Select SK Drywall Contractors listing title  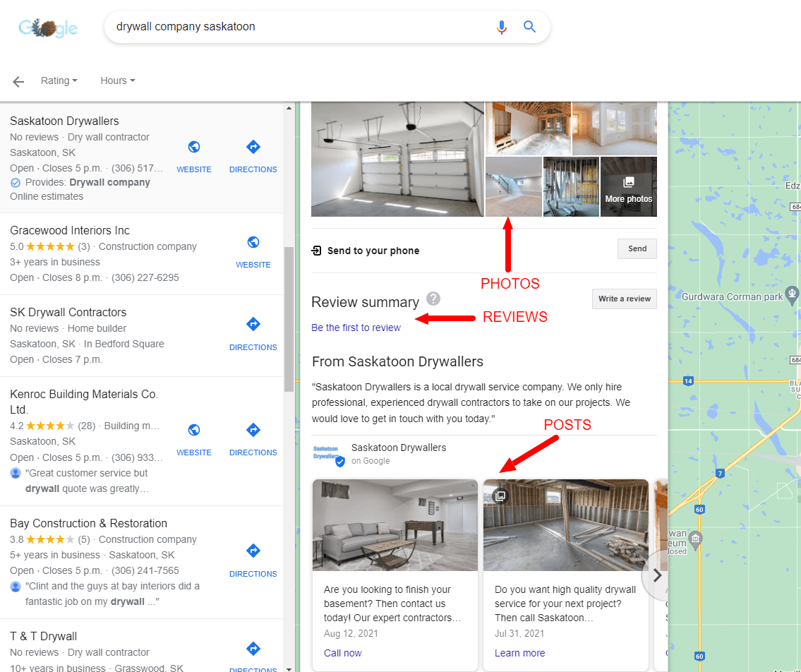(68, 312)
